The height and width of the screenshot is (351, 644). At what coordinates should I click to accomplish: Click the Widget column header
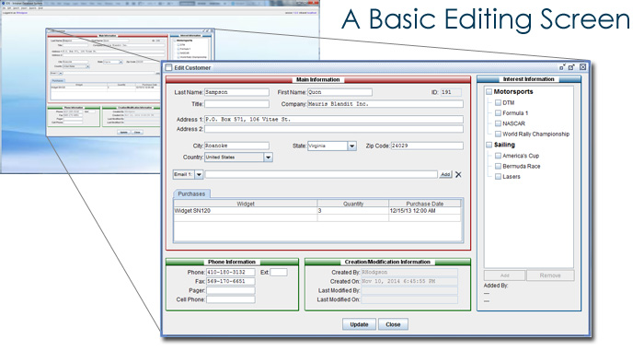(246, 204)
